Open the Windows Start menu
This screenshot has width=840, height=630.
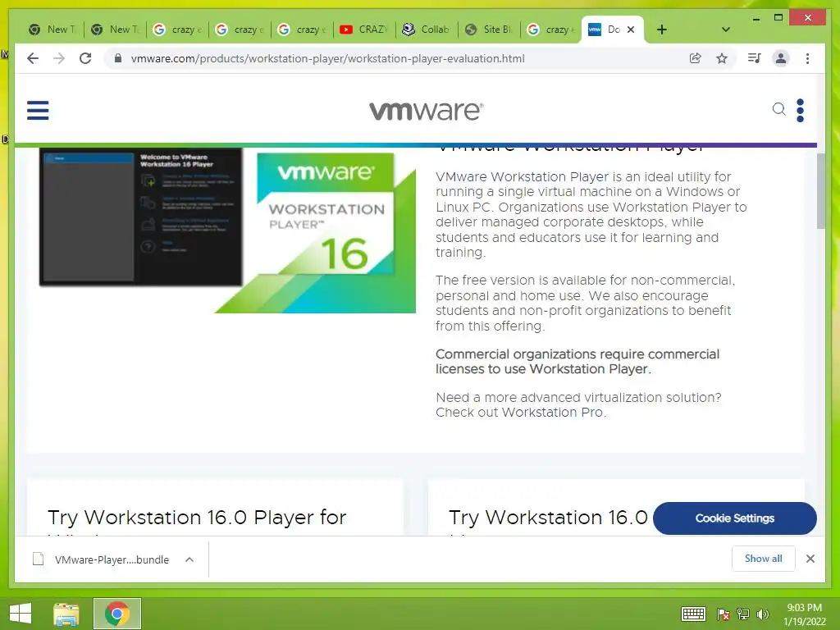coord(21,614)
